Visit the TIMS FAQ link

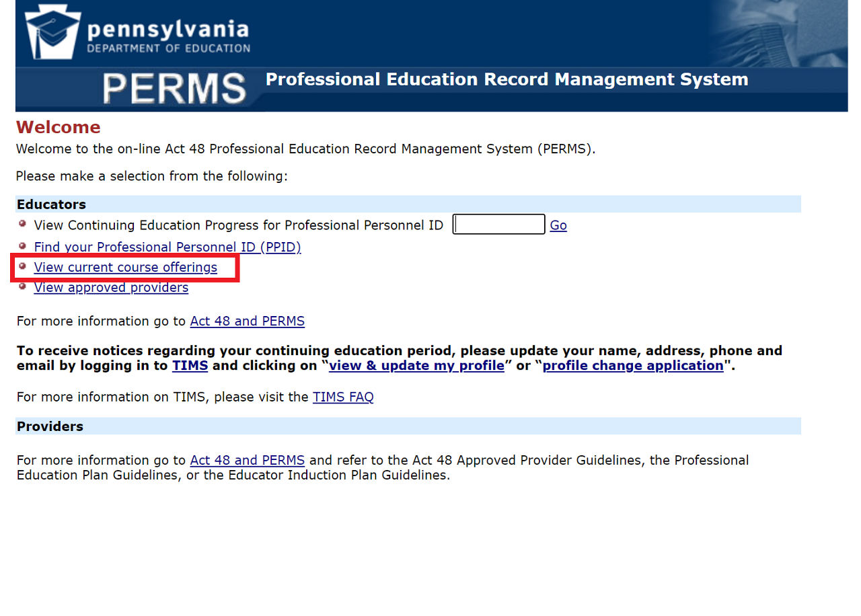tap(342, 397)
